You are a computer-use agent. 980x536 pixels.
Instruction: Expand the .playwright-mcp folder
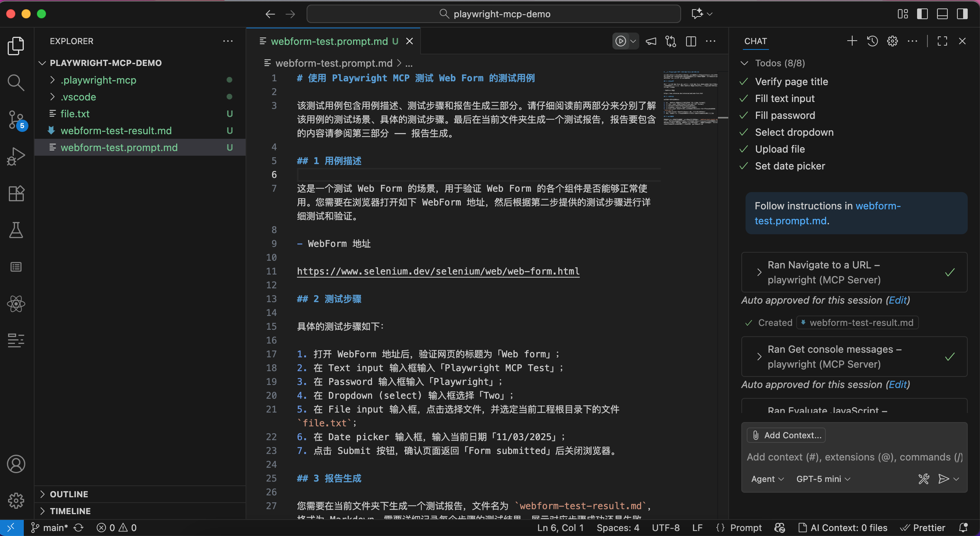click(x=98, y=80)
